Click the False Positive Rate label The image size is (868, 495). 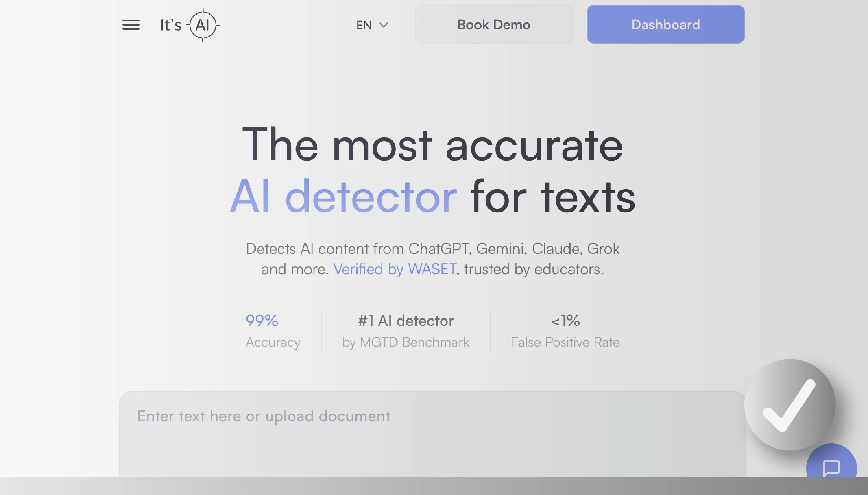coord(565,342)
